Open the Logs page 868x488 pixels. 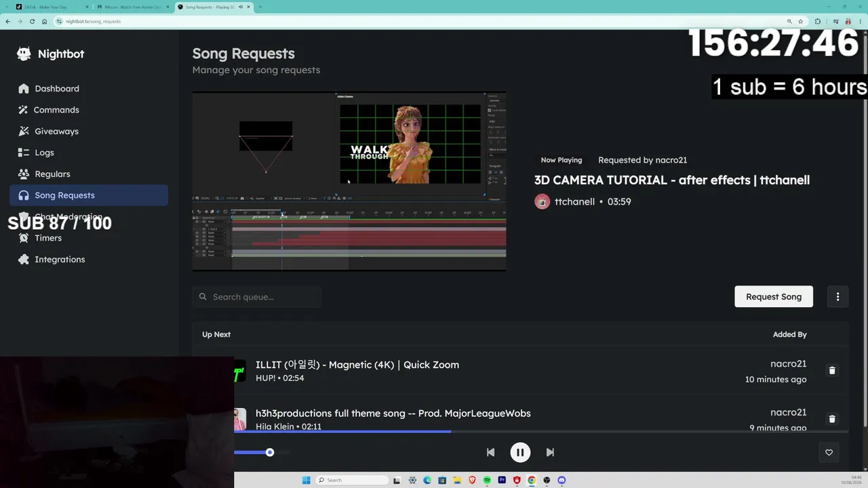click(x=89, y=152)
